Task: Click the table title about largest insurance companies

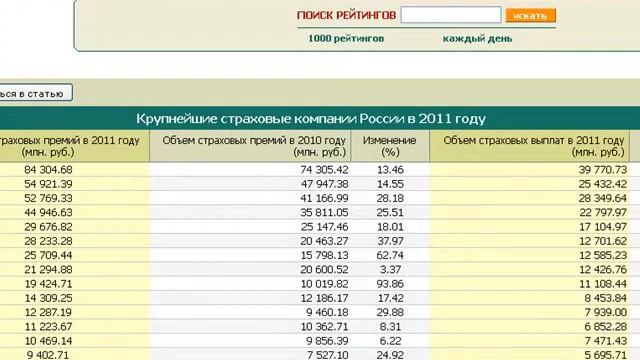Action: pyautogui.click(x=311, y=119)
